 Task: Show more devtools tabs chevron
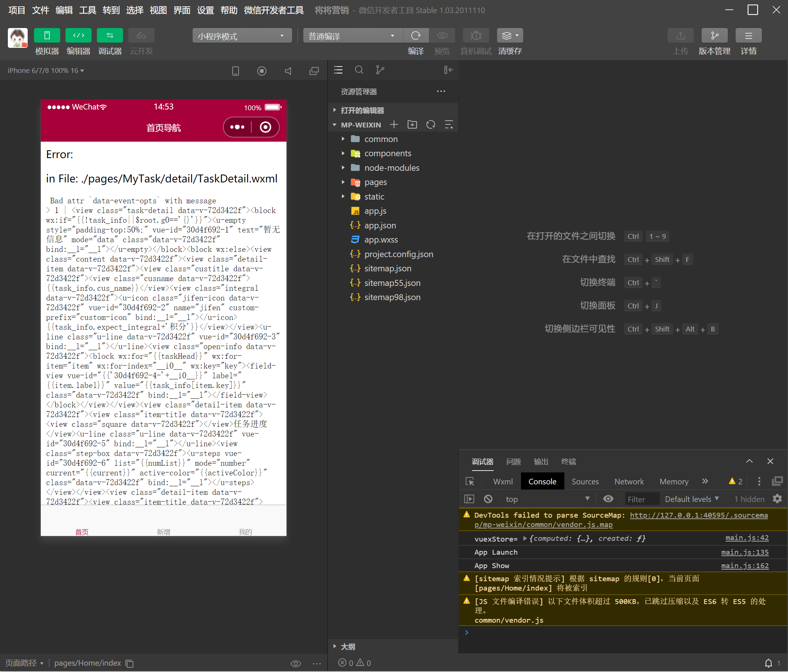[705, 481]
